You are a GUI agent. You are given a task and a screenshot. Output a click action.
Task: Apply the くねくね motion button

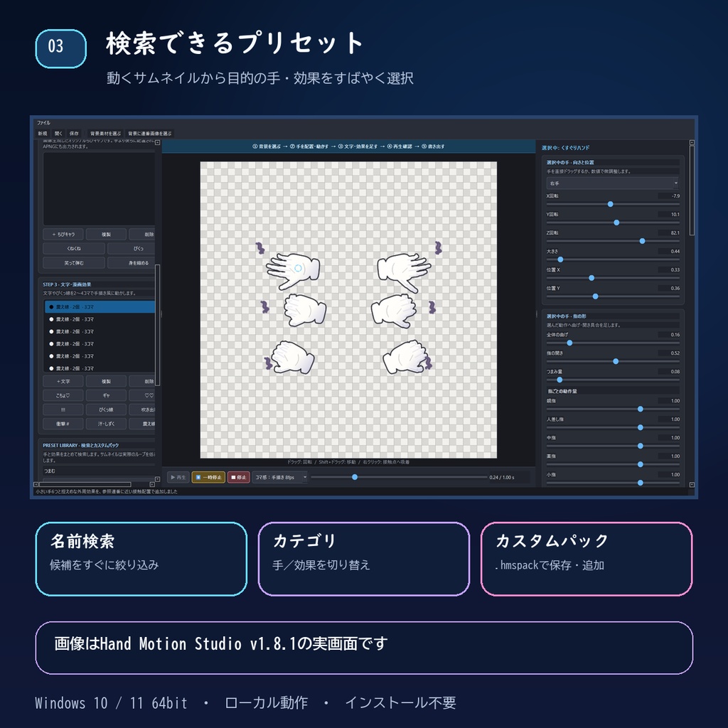(74, 248)
